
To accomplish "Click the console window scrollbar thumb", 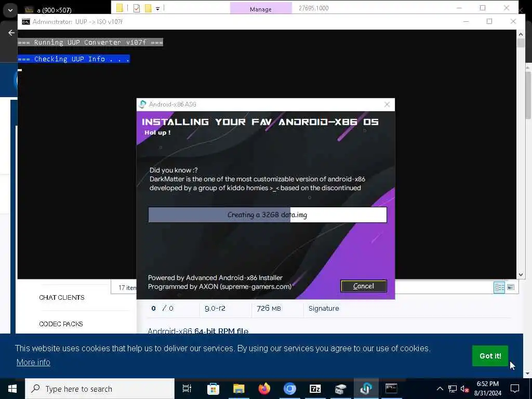I will pos(521,43).
